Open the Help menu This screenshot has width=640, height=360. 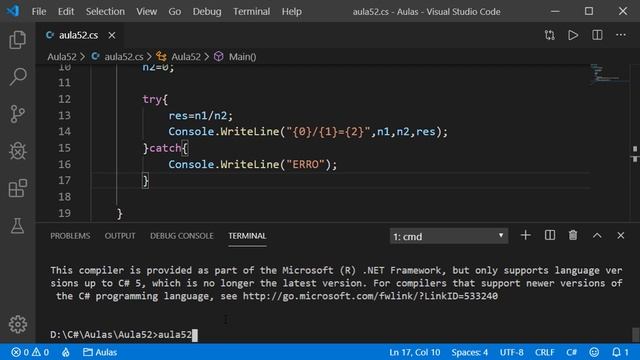tap(291, 11)
